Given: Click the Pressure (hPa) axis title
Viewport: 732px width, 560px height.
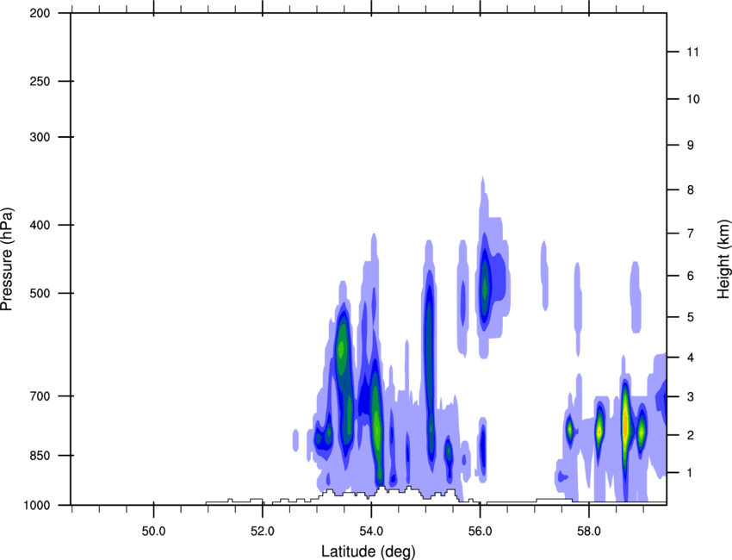Looking at the screenshot, I should tap(7, 258).
